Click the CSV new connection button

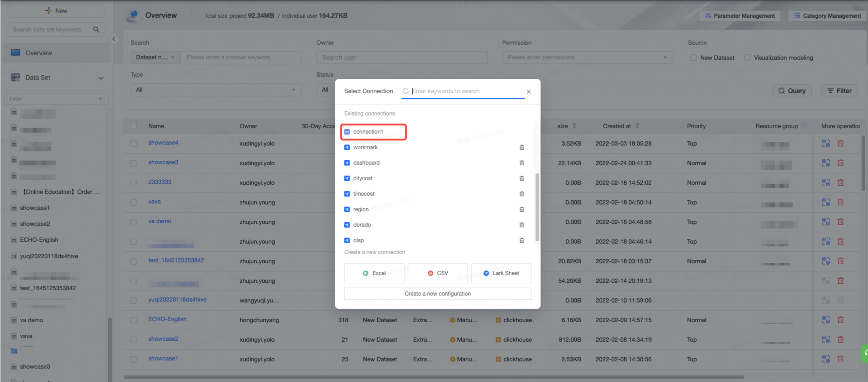coord(437,273)
